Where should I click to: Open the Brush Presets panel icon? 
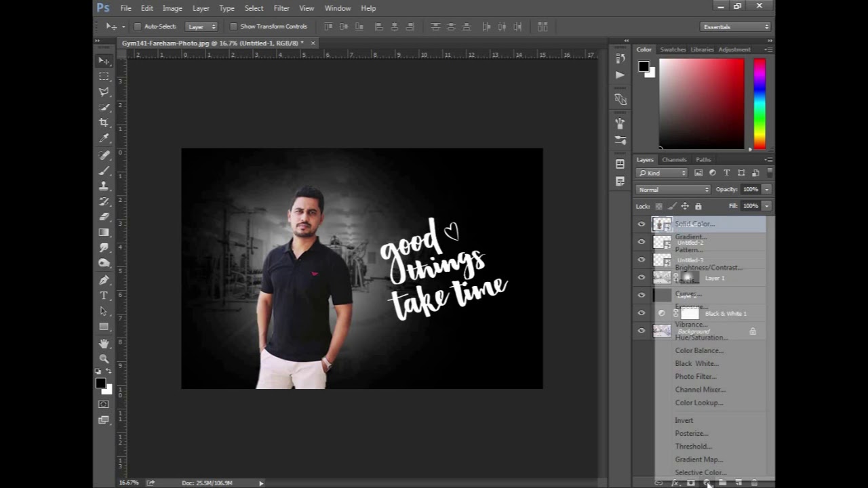(x=620, y=140)
